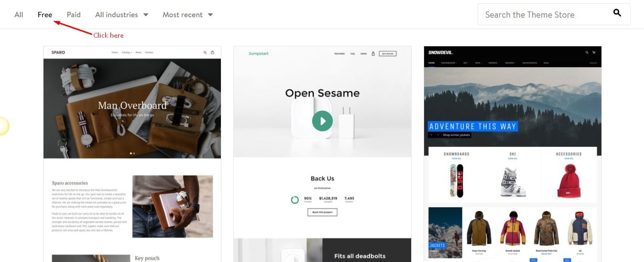Click the Snowboards category heading
644x262 pixels.
click(457, 154)
